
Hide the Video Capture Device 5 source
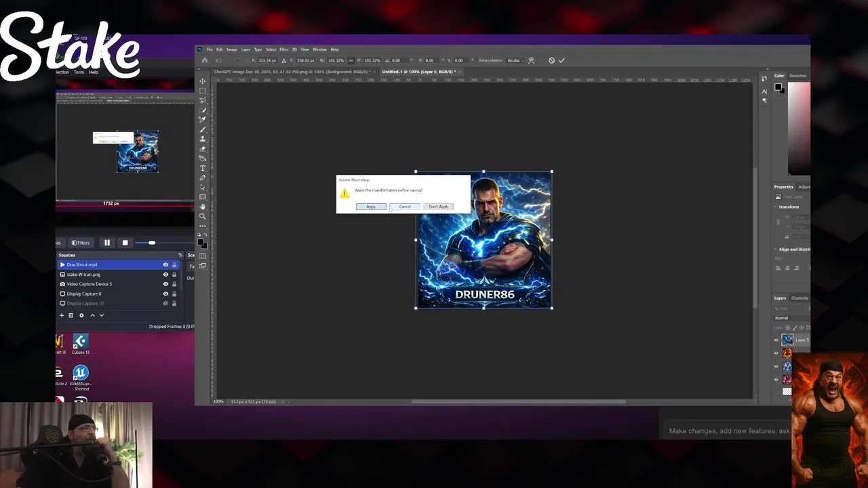[x=165, y=284]
